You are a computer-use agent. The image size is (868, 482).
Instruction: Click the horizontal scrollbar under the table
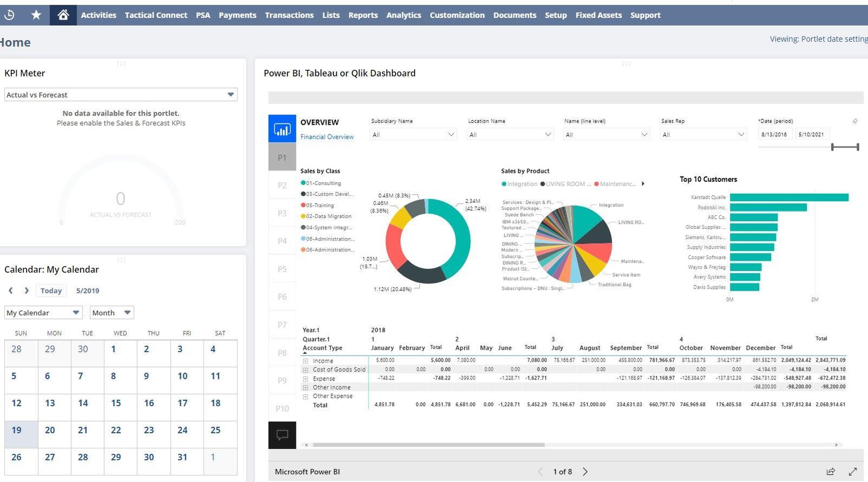click(429, 445)
